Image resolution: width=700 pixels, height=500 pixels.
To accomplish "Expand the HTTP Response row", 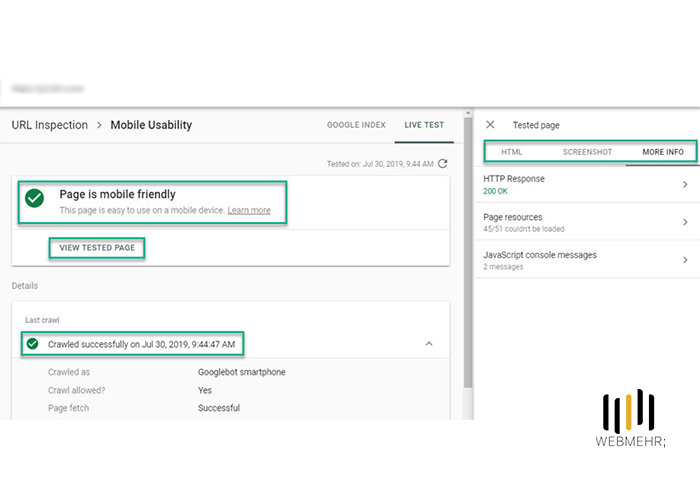I will (x=684, y=185).
